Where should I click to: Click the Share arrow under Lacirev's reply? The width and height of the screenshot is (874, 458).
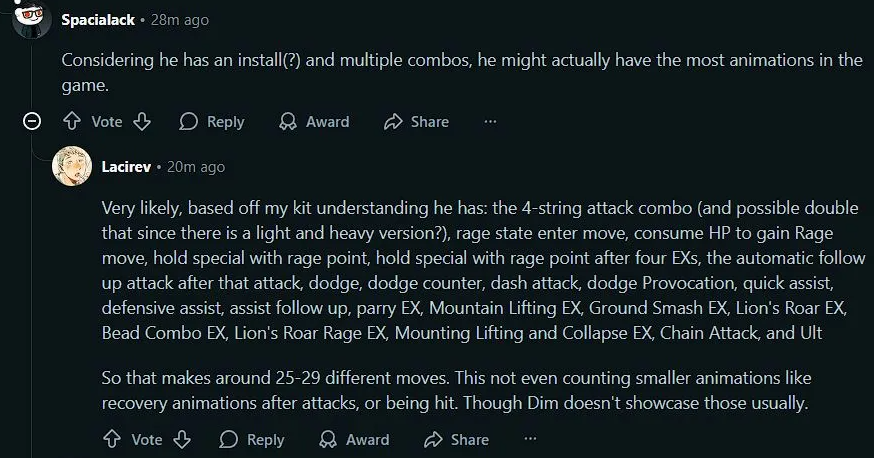pyautogui.click(x=433, y=439)
